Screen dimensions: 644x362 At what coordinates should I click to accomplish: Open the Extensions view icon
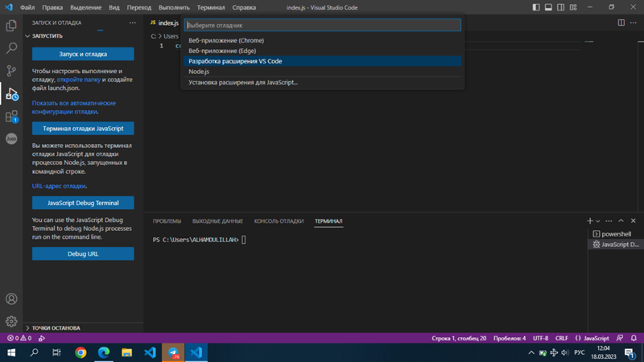11,117
